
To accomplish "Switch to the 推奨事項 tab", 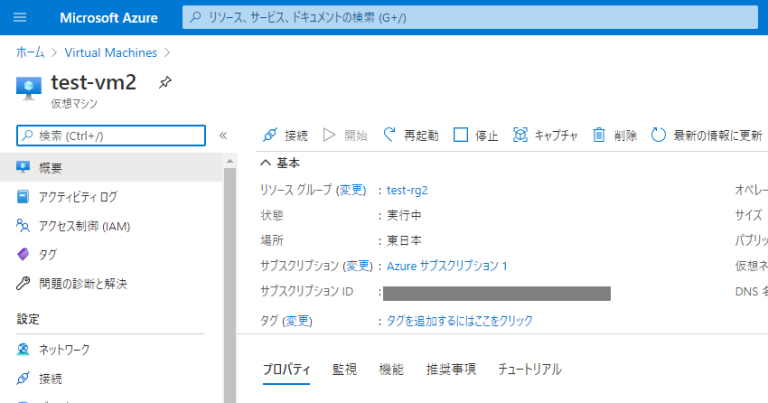I will (451, 369).
